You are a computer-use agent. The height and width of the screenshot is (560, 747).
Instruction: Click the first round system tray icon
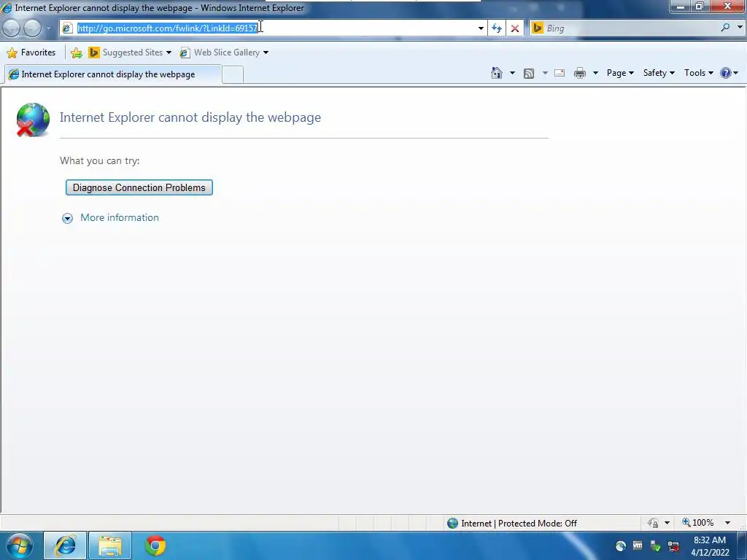click(x=620, y=545)
